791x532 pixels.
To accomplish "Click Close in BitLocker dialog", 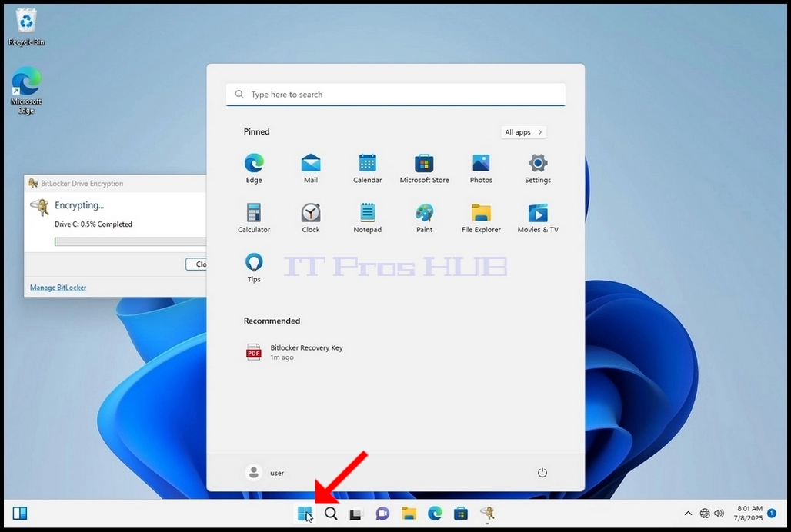I will tap(196, 264).
